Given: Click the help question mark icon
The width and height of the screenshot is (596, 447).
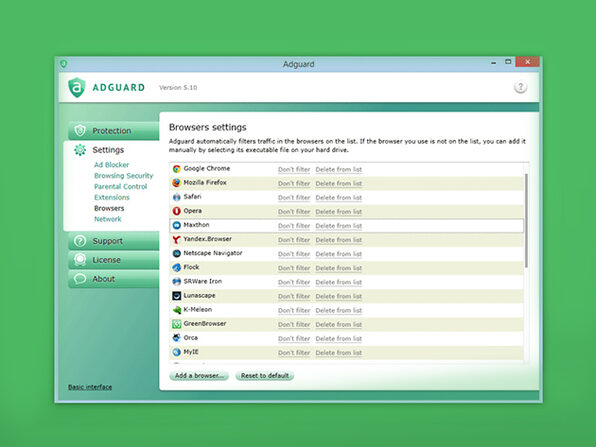Looking at the screenshot, I should click(x=520, y=87).
